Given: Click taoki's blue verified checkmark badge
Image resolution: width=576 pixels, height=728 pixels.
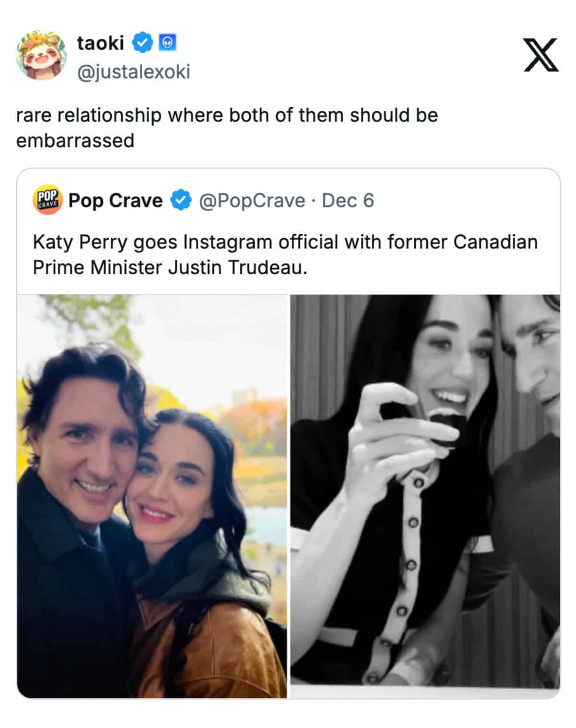Looking at the screenshot, I should 142,43.
